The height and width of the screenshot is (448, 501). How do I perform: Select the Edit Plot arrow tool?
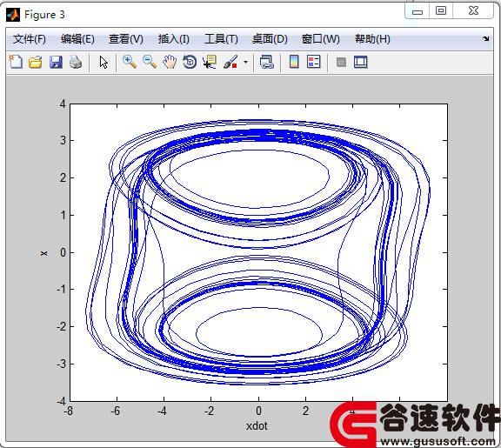(104, 62)
